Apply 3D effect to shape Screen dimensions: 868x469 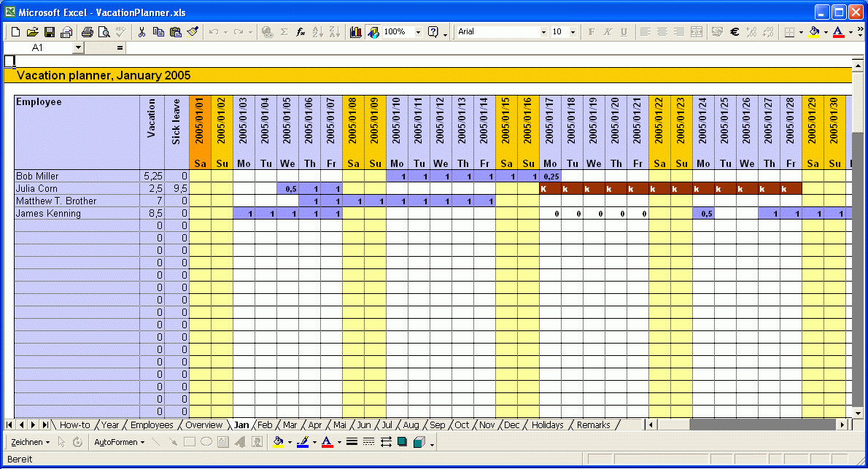419,442
